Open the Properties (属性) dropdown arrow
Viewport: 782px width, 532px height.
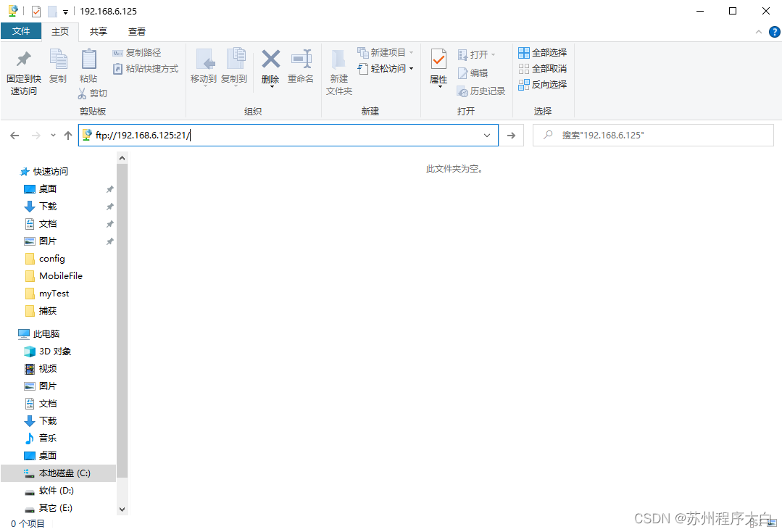point(440,87)
